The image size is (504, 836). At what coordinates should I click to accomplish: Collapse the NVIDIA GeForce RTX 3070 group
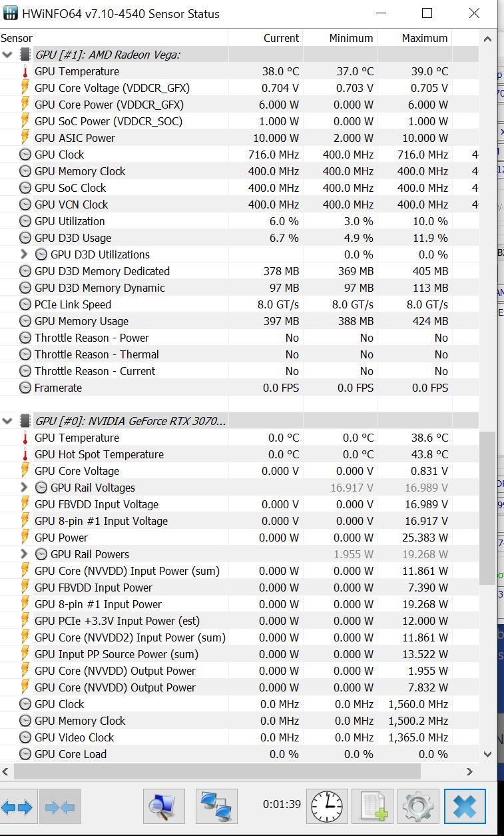coord(7,421)
